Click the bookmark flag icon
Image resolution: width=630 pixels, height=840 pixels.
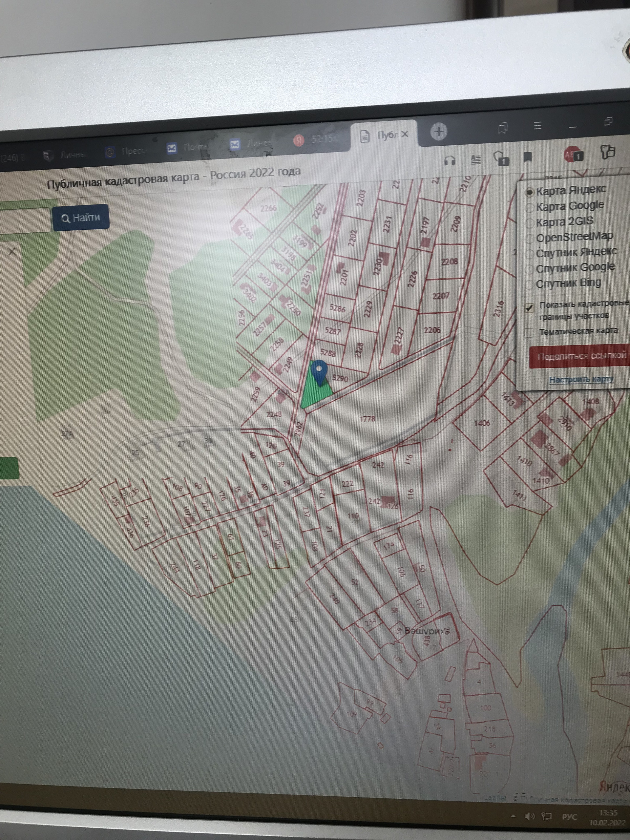[528, 157]
